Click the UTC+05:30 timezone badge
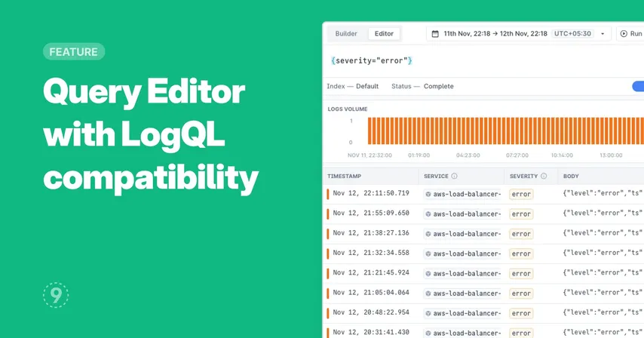This screenshot has width=644, height=338. [572, 34]
